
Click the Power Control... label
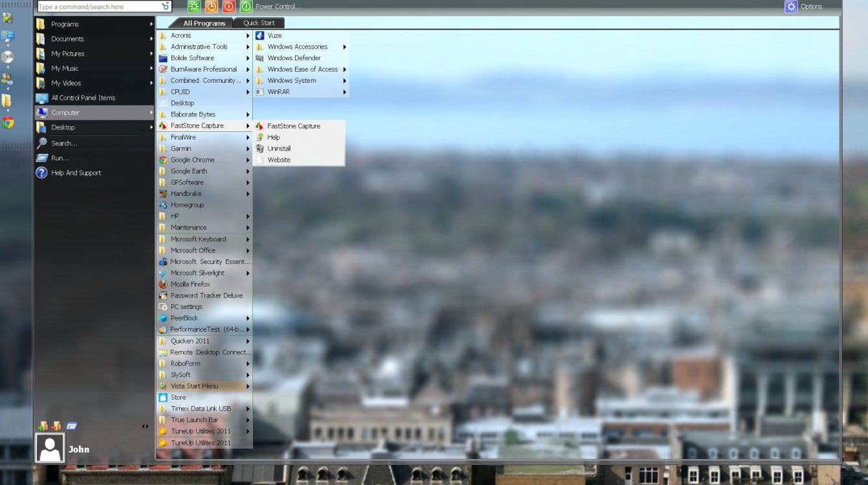(x=278, y=6)
